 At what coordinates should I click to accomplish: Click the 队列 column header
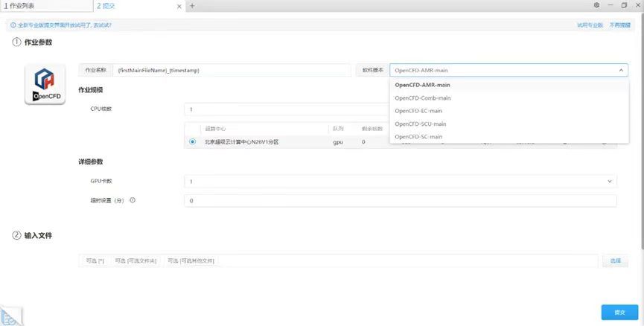[x=337, y=129]
